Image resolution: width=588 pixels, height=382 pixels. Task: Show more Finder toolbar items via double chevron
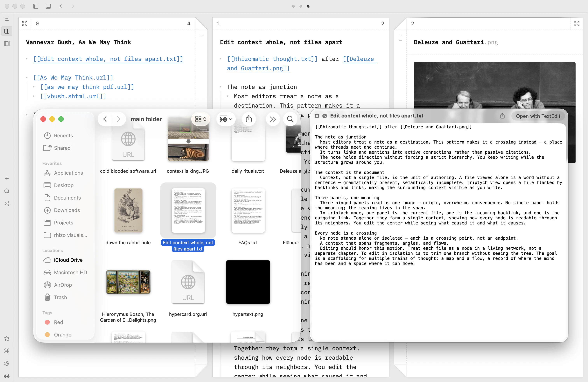click(273, 119)
